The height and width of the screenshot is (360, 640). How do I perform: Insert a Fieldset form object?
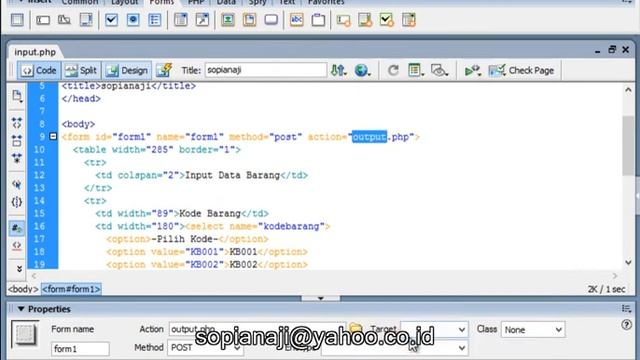(318, 20)
